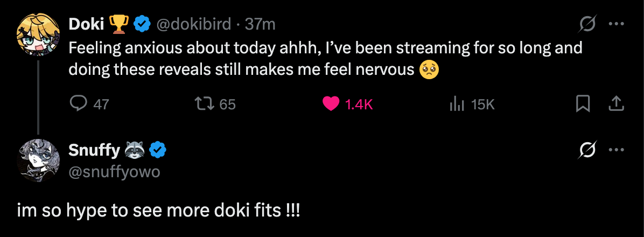View analytics for Doki's tweet
Screen dimensions: 644x237
[457, 103]
